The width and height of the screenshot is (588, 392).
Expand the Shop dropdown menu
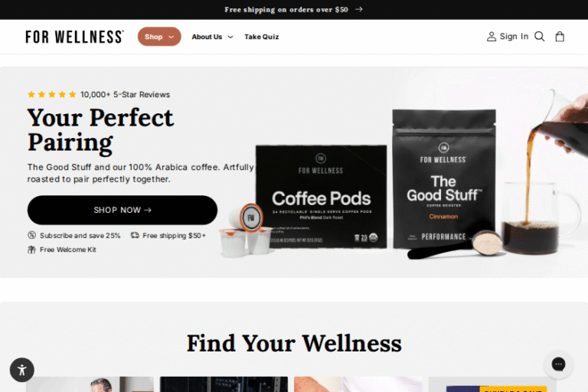point(159,37)
